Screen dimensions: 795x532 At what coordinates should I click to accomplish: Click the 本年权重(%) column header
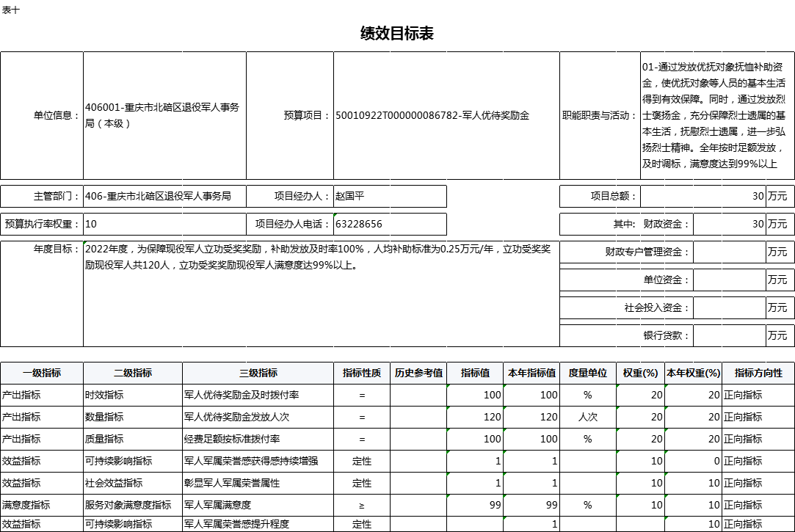coord(693,373)
